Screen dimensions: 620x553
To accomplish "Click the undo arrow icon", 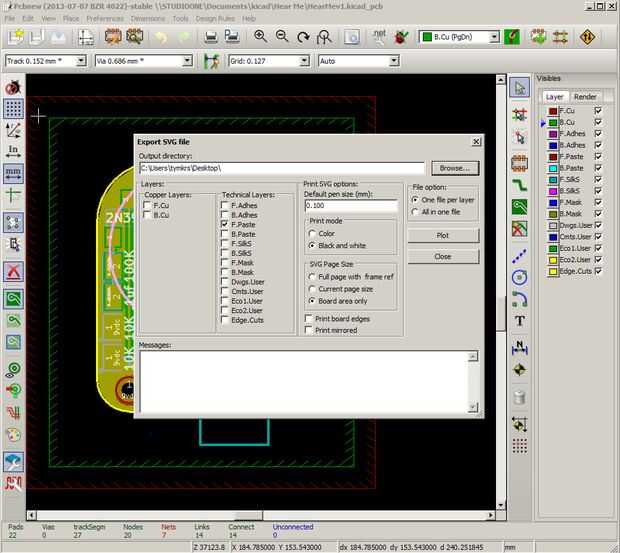I will (162, 37).
